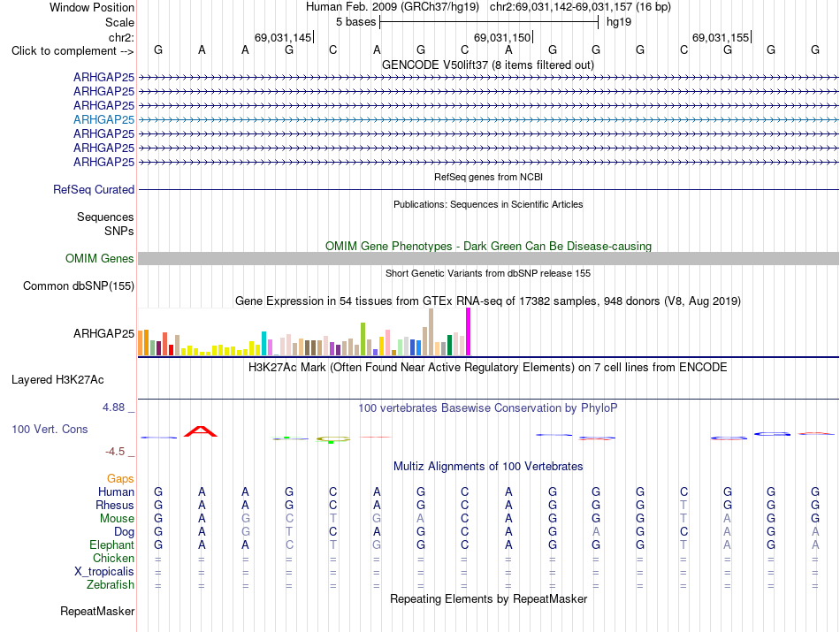This screenshot has width=840, height=632.
Task: Click the 69,031,155 position marker
Action: pyautogui.click(x=721, y=37)
